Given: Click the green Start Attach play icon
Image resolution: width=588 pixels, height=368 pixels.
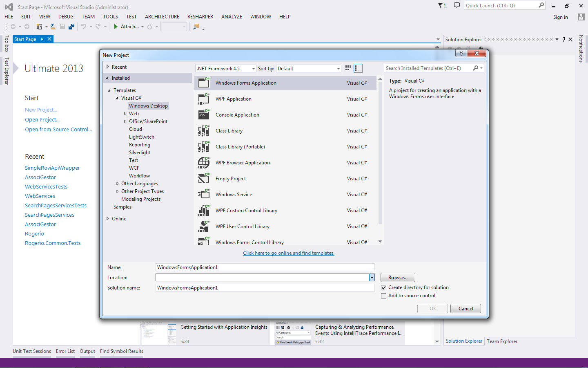Looking at the screenshot, I should (x=116, y=27).
